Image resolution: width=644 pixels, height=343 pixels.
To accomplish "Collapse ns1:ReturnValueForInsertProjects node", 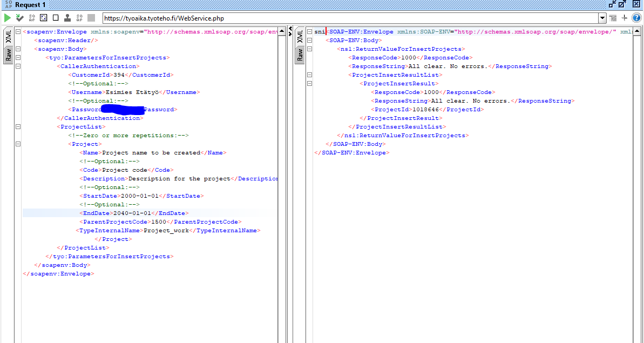I will tap(310, 49).
